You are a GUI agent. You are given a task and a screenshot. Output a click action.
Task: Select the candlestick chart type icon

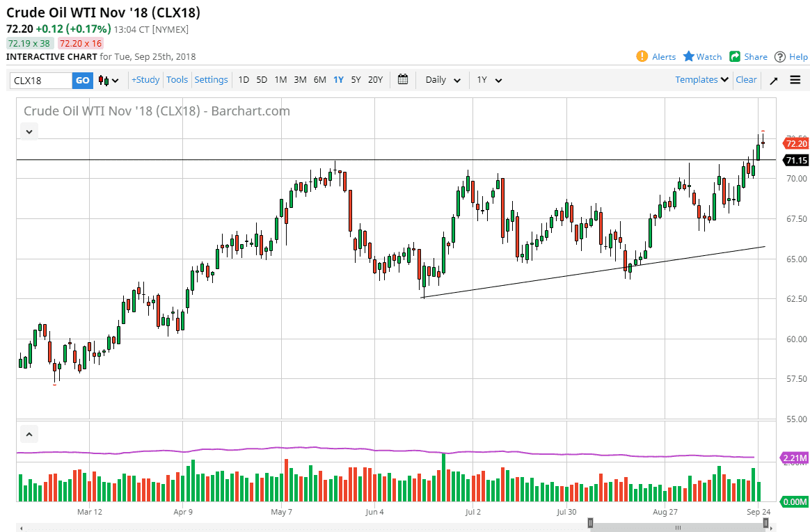point(102,80)
